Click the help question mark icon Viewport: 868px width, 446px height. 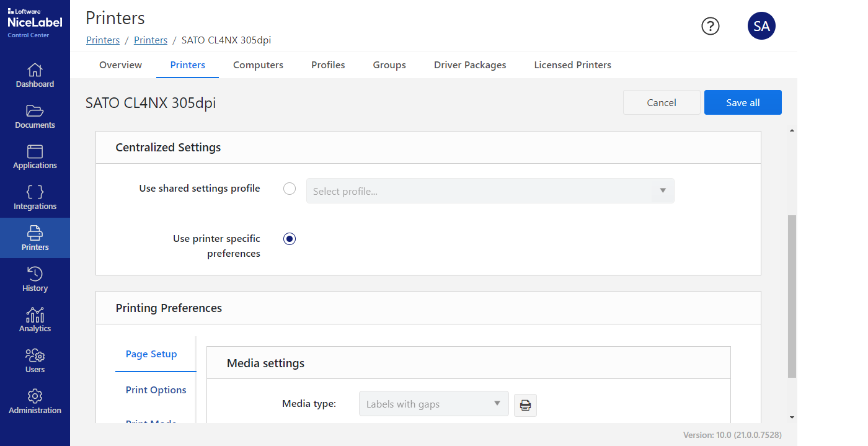pyautogui.click(x=711, y=26)
